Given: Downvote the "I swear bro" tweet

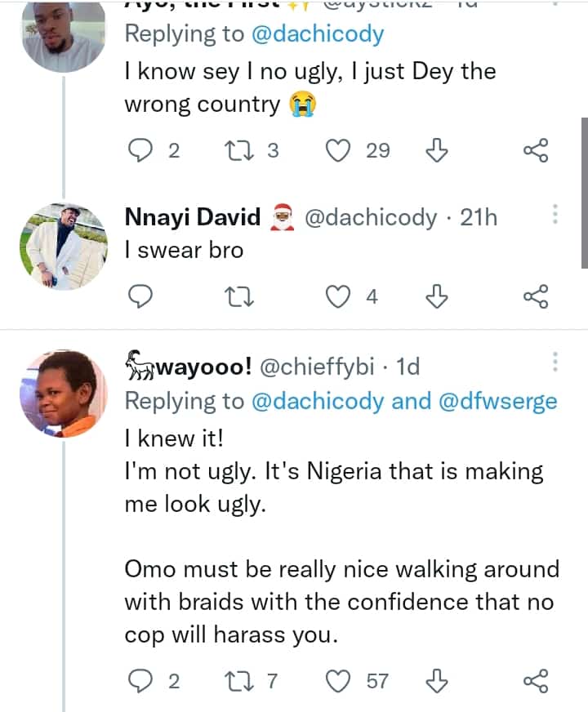Looking at the screenshot, I should 438,297.
